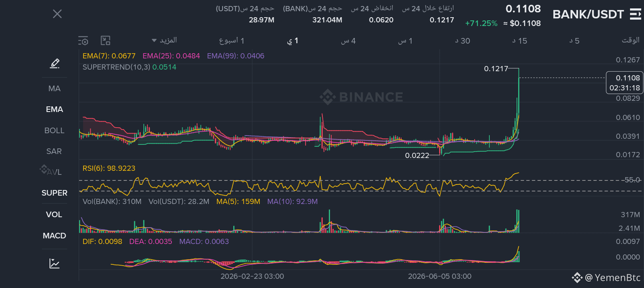Tap the 0.0610 price axis label

coord(628,118)
